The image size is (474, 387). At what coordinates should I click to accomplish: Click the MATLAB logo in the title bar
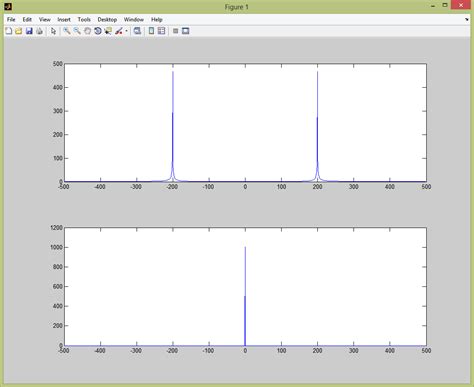[8, 6]
